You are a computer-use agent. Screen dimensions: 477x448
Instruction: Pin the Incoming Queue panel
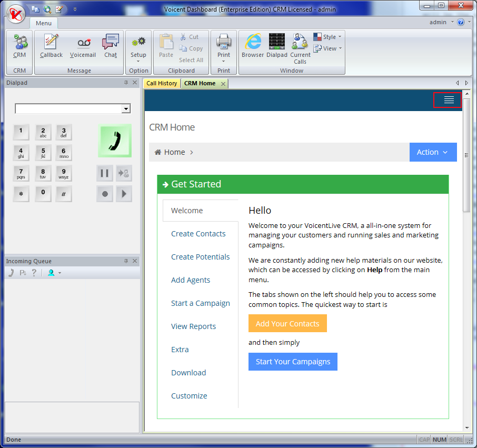coord(126,261)
